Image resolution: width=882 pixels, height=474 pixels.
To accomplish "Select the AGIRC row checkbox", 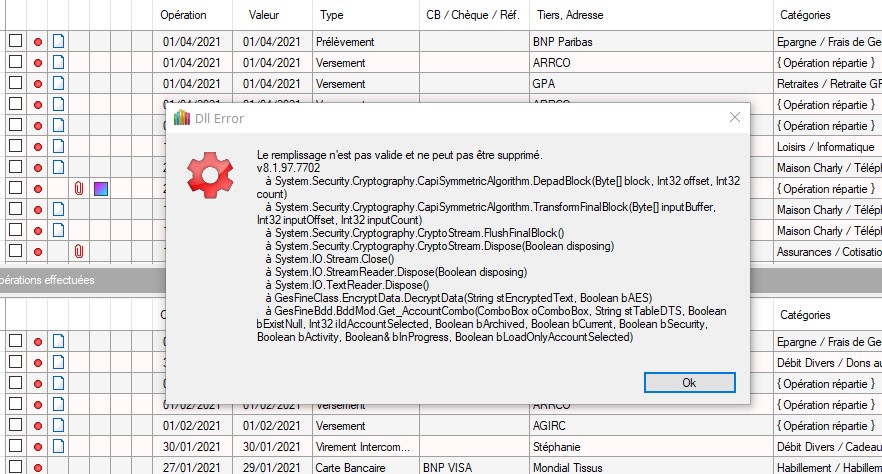I will point(15,425).
